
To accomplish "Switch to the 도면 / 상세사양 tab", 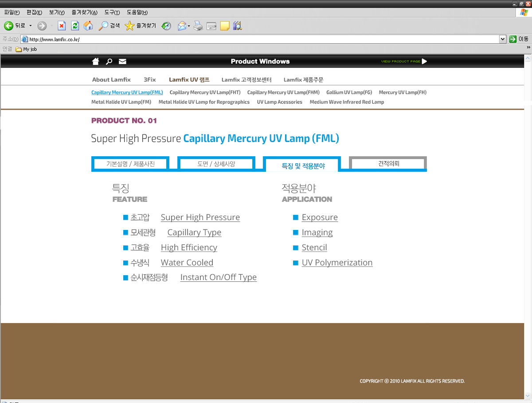I will click(x=216, y=164).
